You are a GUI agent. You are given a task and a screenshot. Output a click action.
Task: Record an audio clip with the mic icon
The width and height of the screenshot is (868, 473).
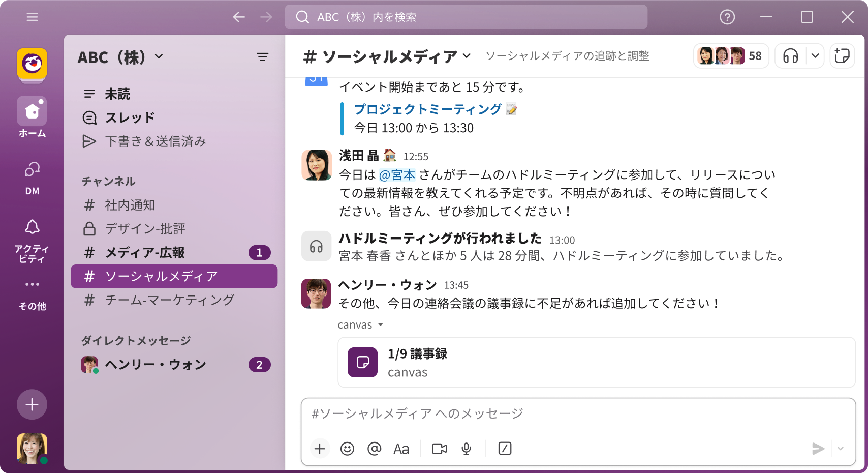coord(466,449)
